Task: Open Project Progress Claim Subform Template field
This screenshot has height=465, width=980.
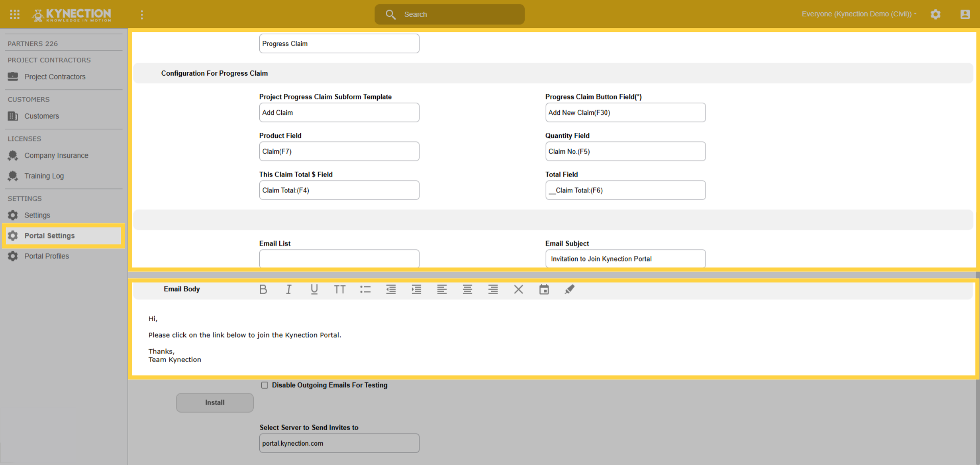Action: tap(339, 112)
